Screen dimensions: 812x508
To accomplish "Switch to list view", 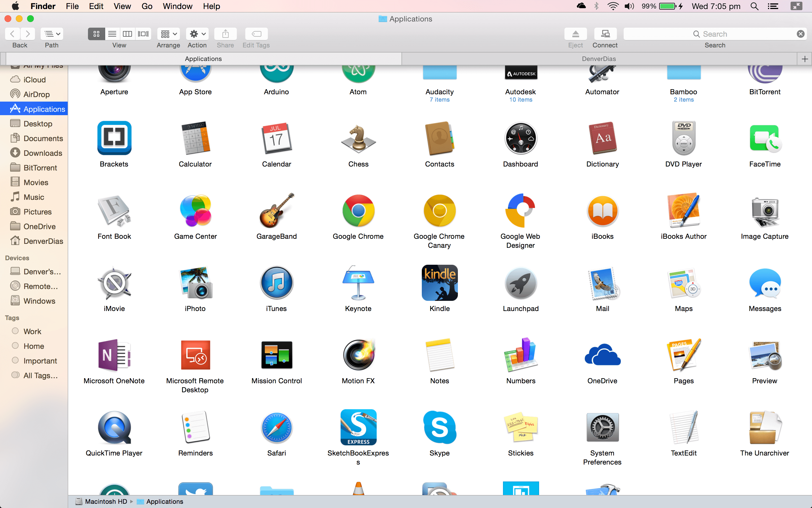I will point(112,34).
